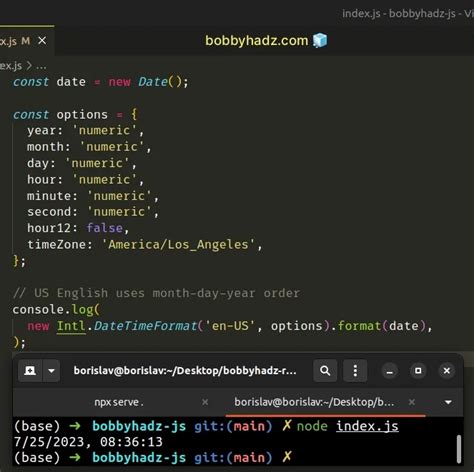474x472 pixels.
Task: Click the 'const date = new Date()' line
Action: coord(101,82)
